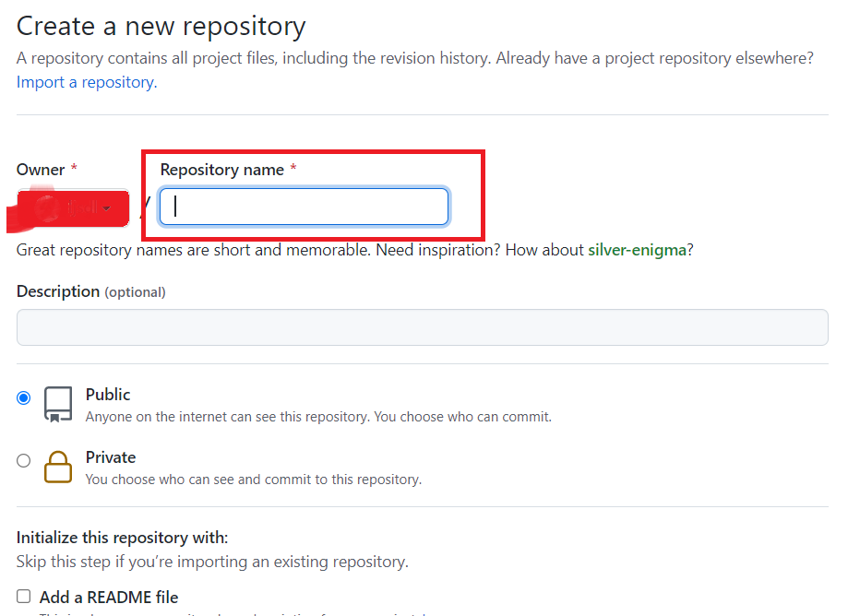Select the Private visibility radio button

pyautogui.click(x=24, y=461)
